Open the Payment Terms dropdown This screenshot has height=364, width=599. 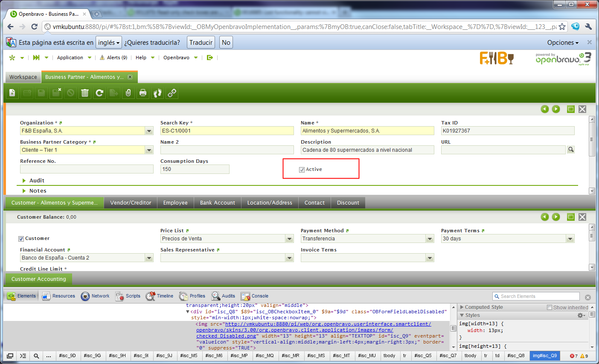570,239
